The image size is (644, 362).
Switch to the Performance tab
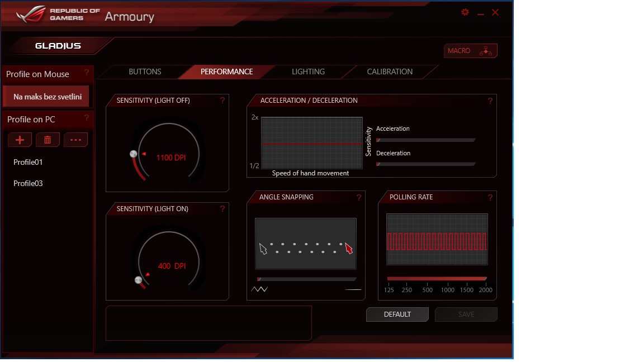click(x=227, y=72)
